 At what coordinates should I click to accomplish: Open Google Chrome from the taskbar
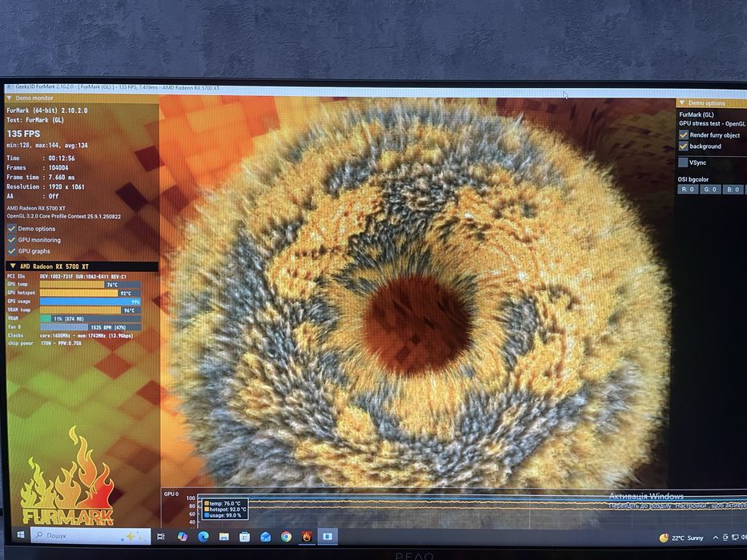tap(287, 537)
